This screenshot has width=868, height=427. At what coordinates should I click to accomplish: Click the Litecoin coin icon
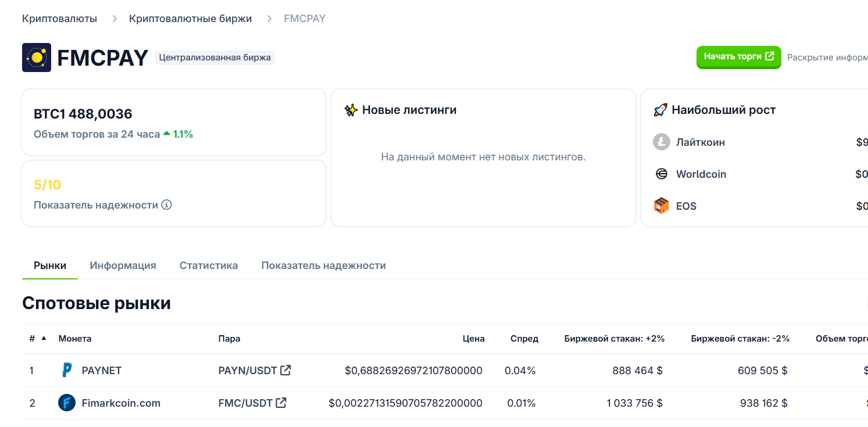662,142
